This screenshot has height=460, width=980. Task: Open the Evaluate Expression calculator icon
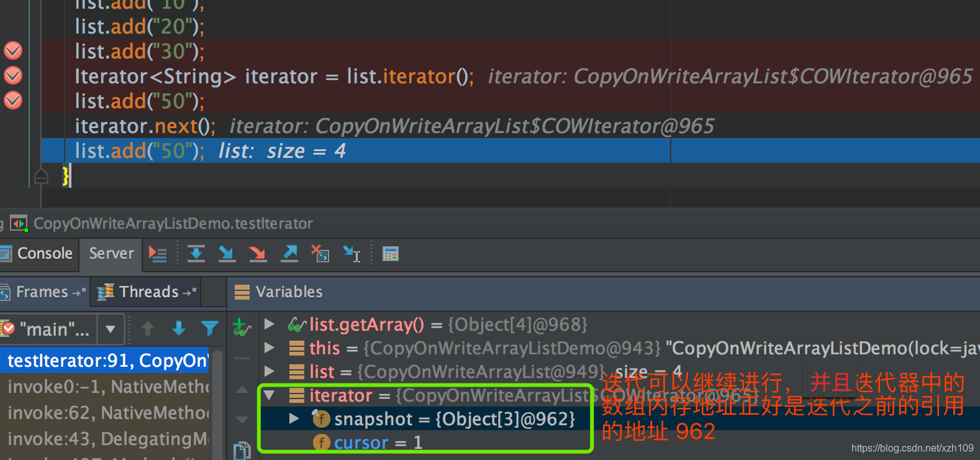tap(391, 254)
